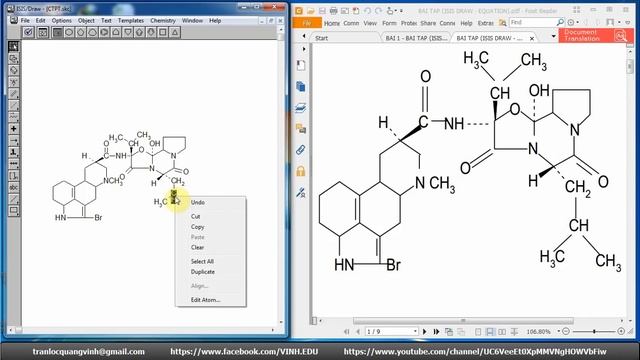Click the search magnifier beside Find box

tap(560, 22)
